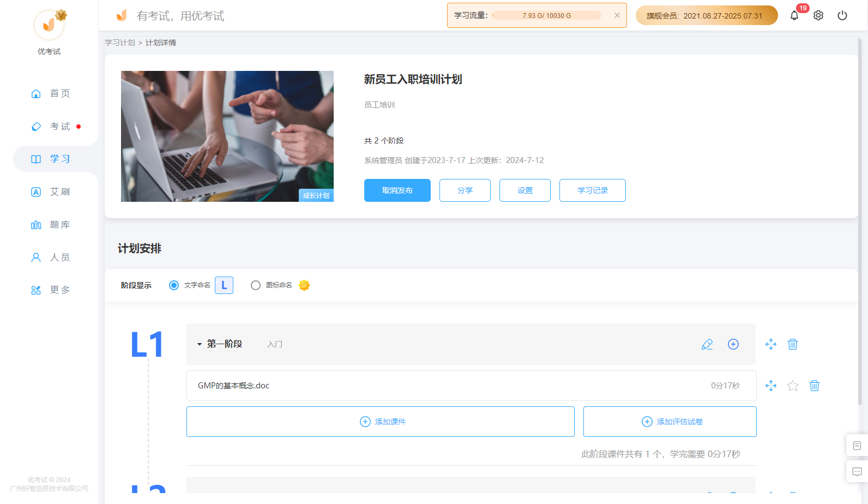Click the yellow badge naming icon
This screenshot has height=504, width=868.
tap(304, 285)
